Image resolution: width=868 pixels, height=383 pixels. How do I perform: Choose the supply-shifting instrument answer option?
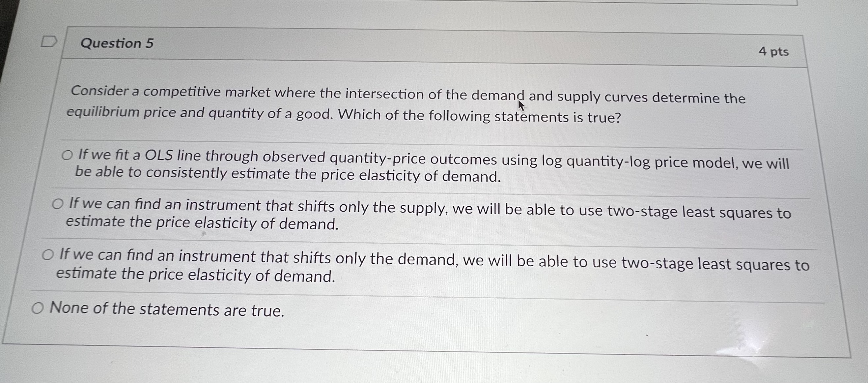58,204
